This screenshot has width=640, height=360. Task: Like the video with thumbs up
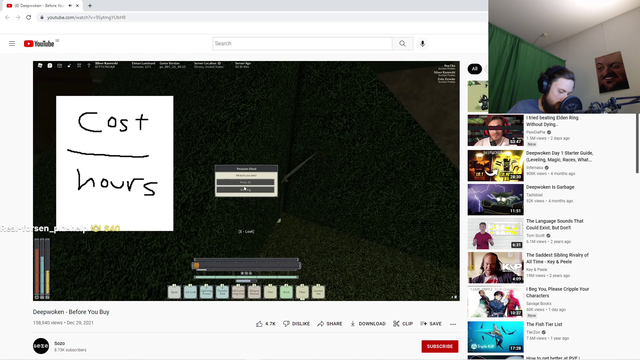point(266,324)
